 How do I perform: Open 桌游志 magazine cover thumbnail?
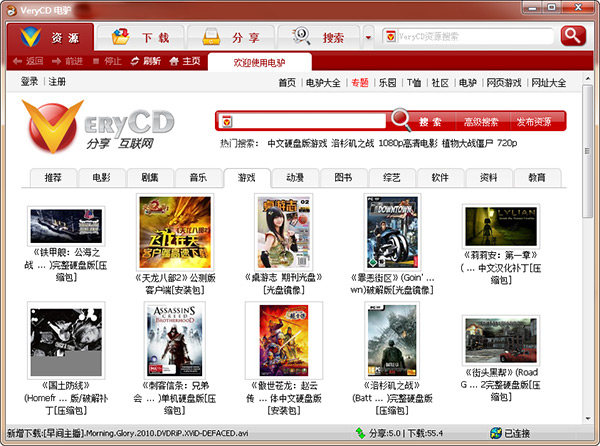284,232
